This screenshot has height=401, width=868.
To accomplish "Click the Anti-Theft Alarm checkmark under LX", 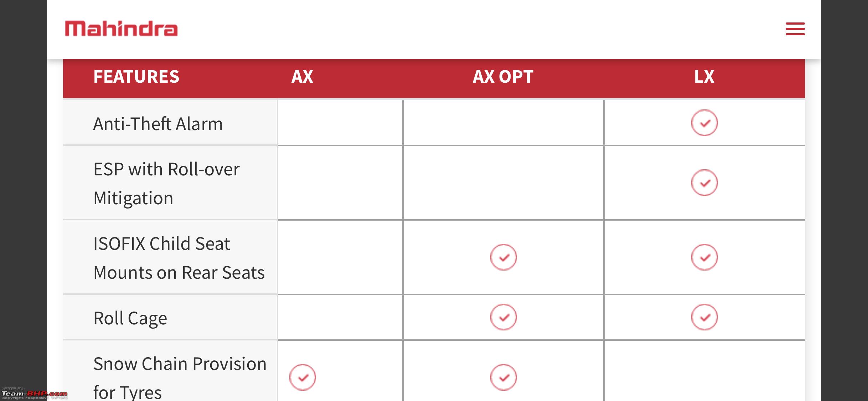I will point(704,123).
